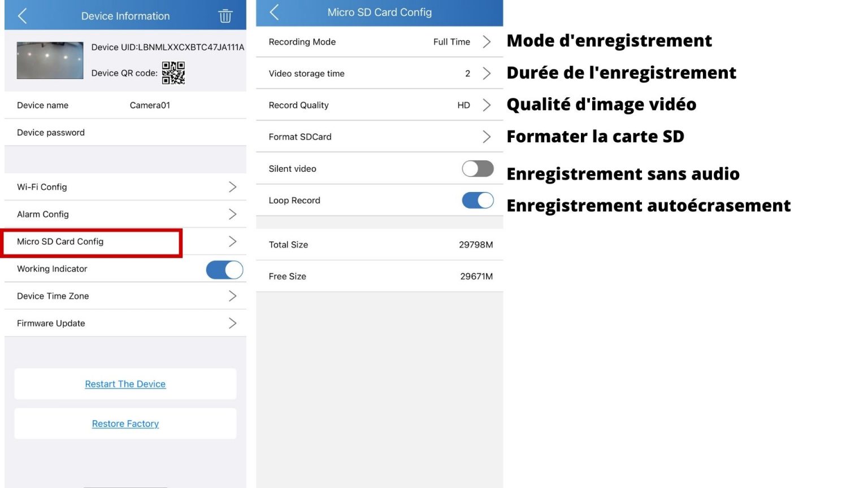
Task: Select the Device password field
Action: (124, 133)
